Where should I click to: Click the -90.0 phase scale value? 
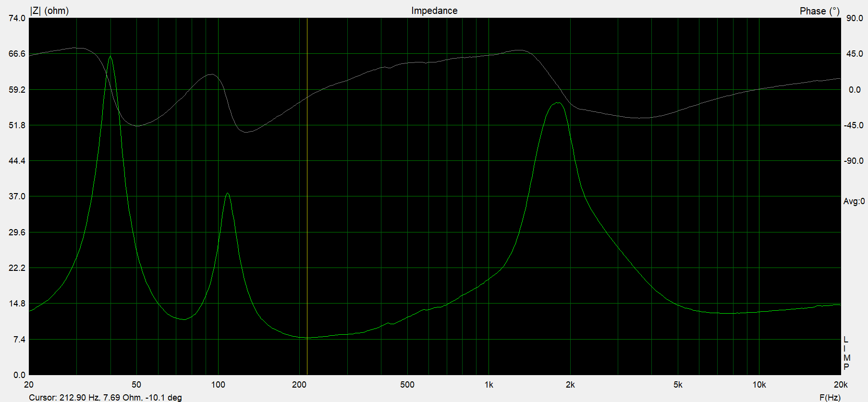[x=854, y=161]
